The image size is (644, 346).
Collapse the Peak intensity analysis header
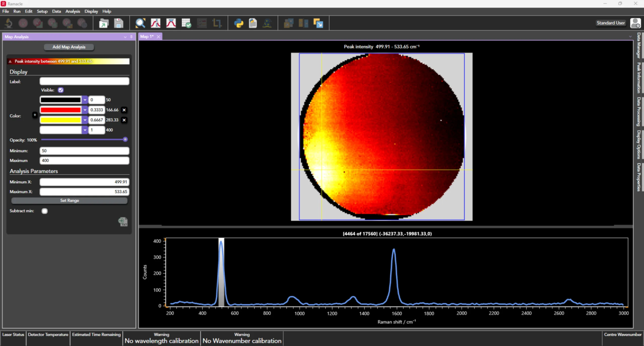[x=10, y=61]
